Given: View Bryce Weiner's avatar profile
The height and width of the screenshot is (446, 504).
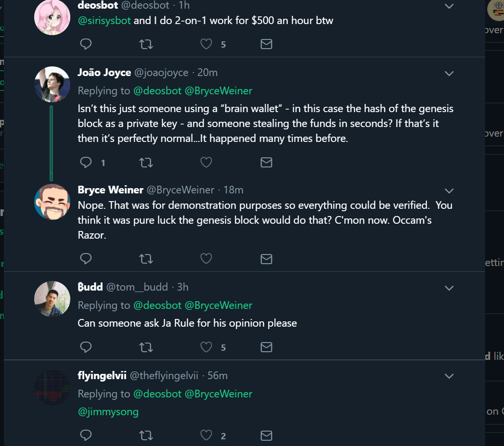Looking at the screenshot, I should point(52,201).
